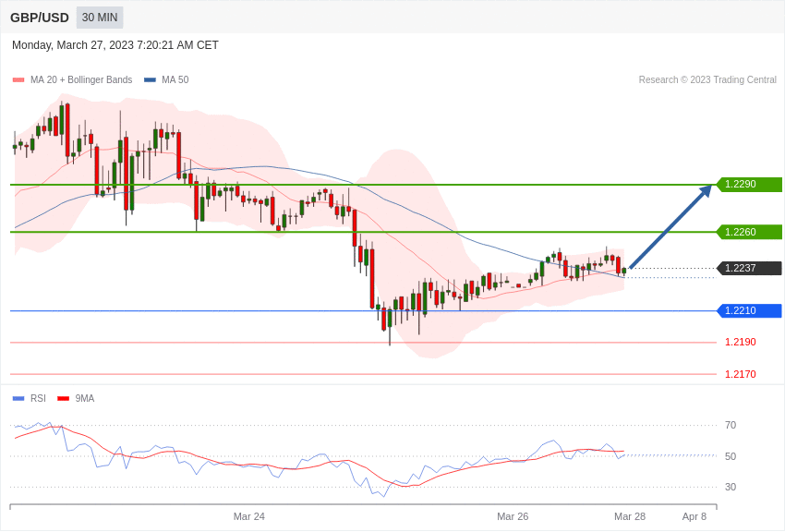This screenshot has width=785, height=532.
Task: Click the RSI 30 level label
Action: 731,488
